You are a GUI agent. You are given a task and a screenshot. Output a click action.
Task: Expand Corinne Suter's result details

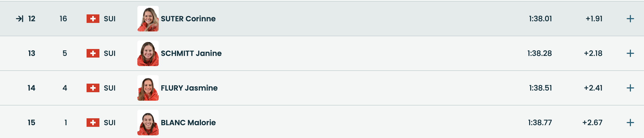coord(630,19)
